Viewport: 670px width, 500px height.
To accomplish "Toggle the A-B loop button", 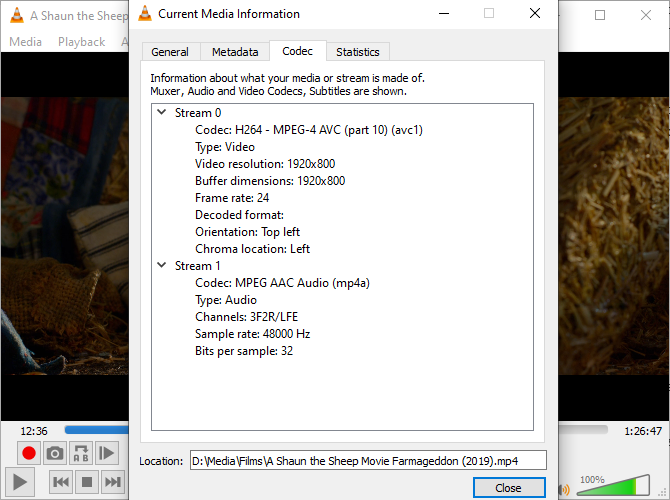I will click(x=81, y=453).
